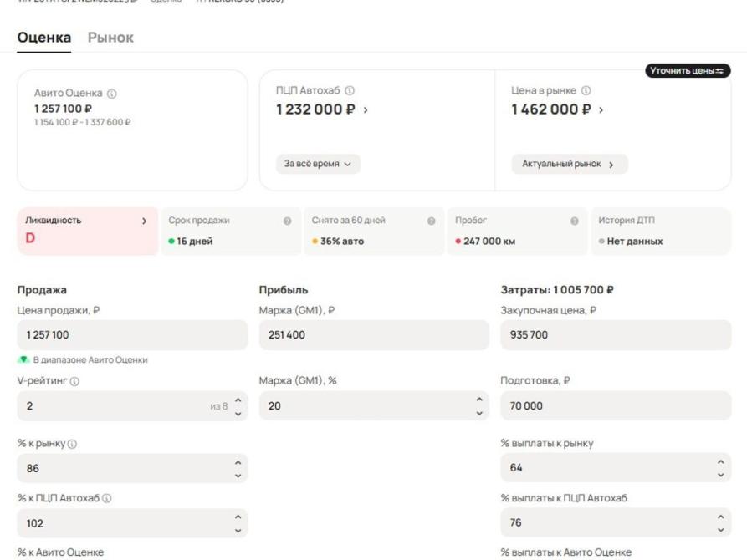Show info about % к рынку
Screen dimensions: 747x560
[x=72, y=444]
